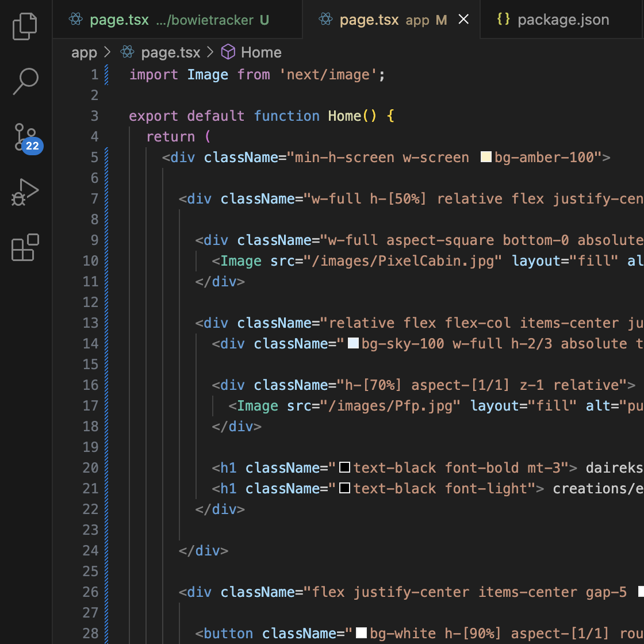Close the active page.tsx app tab

[463, 20]
